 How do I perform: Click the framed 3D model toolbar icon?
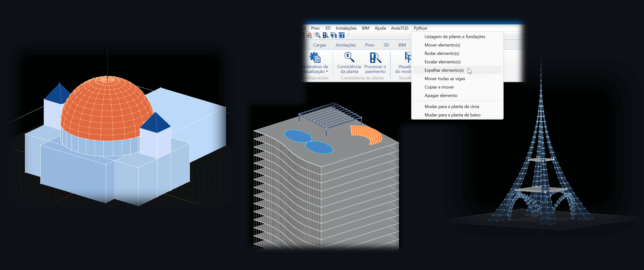(x=342, y=35)
